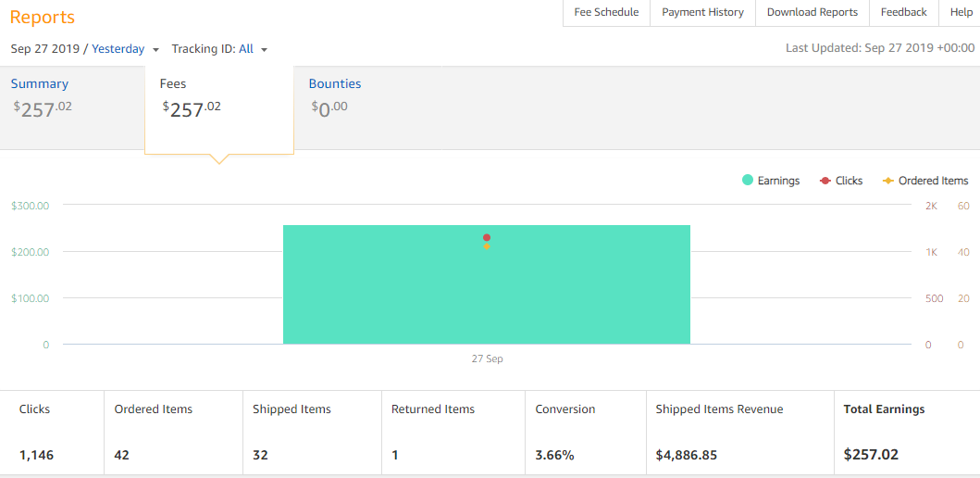Open the date range dropdown arrow
Screen dimensions: 980x478
(x=155, y=50)
